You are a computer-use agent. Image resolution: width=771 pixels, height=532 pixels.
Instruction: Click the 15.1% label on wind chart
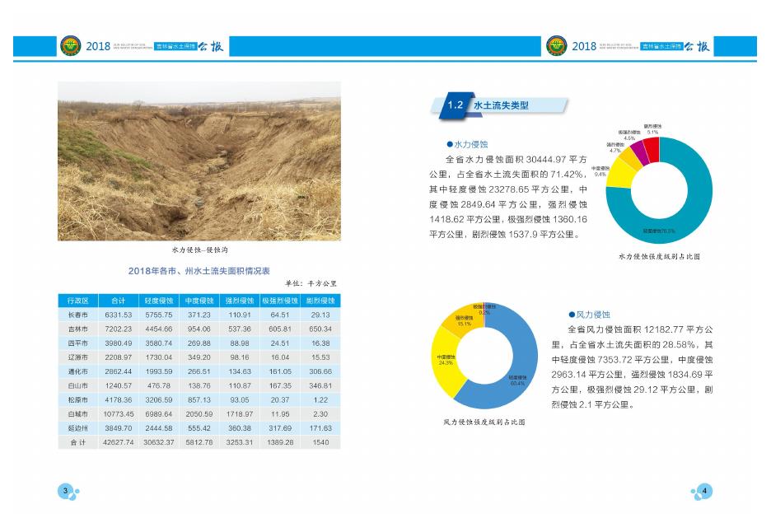pyautogui.click(x=465, y=324)
